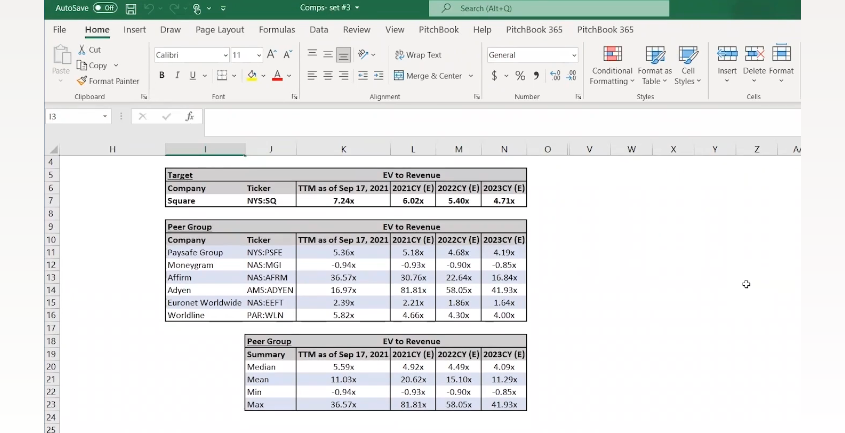Click the Cut scissors button
Image resolution: width=845 pixels, height=433 pixels.
(89, 50)
